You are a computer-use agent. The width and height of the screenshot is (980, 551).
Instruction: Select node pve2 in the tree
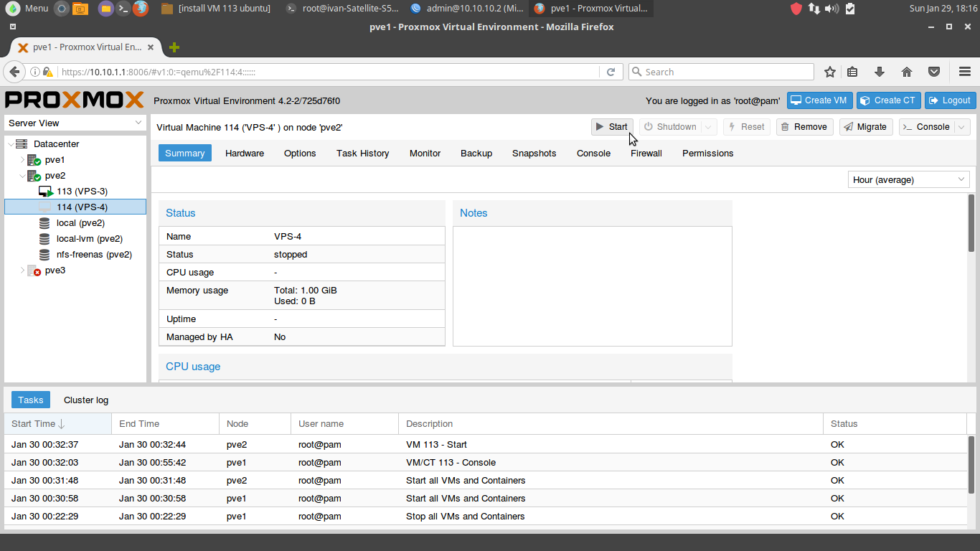55,176
